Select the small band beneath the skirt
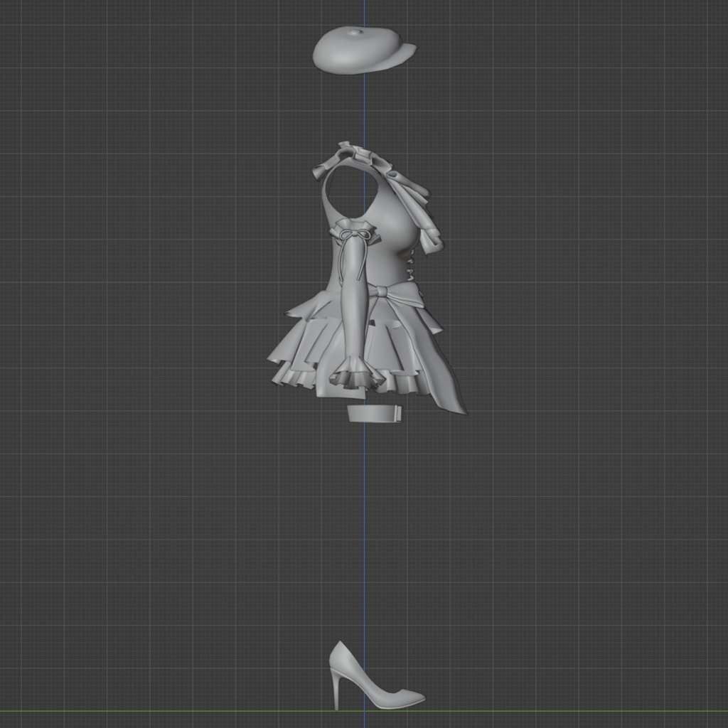728x728 pixels. coord(375,413)
